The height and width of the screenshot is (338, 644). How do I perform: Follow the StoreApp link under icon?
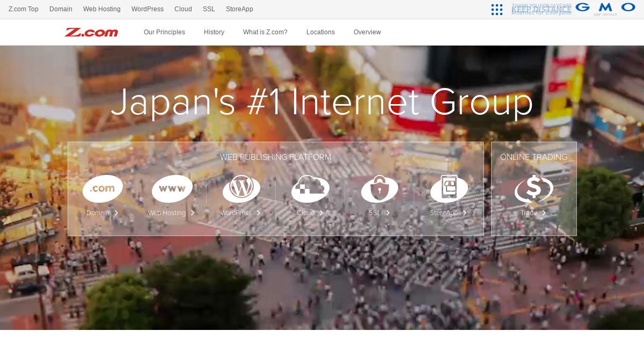pos(449,213)
